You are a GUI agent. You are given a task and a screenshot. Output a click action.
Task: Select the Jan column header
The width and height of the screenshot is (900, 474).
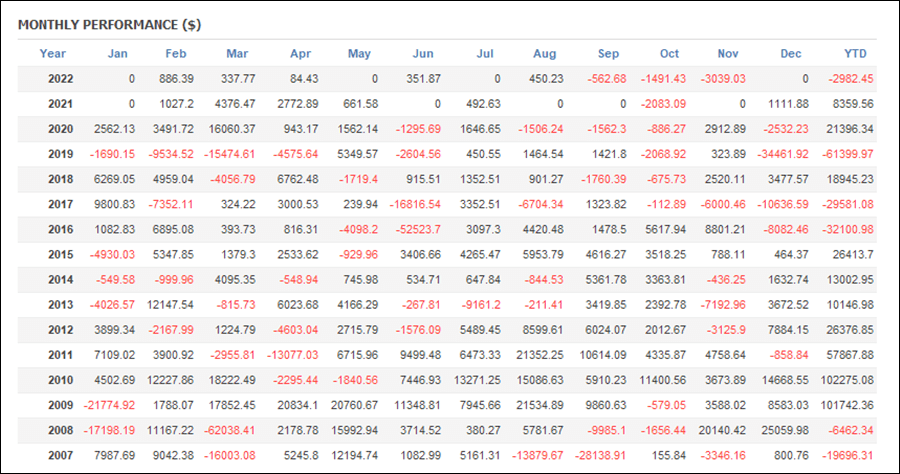(x=117, y=53)
